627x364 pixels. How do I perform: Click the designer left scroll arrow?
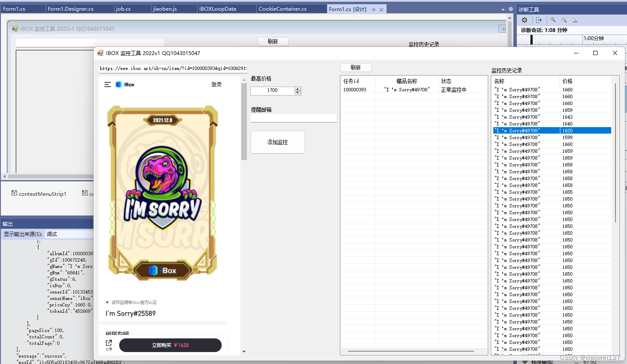[x=5, y=176]
